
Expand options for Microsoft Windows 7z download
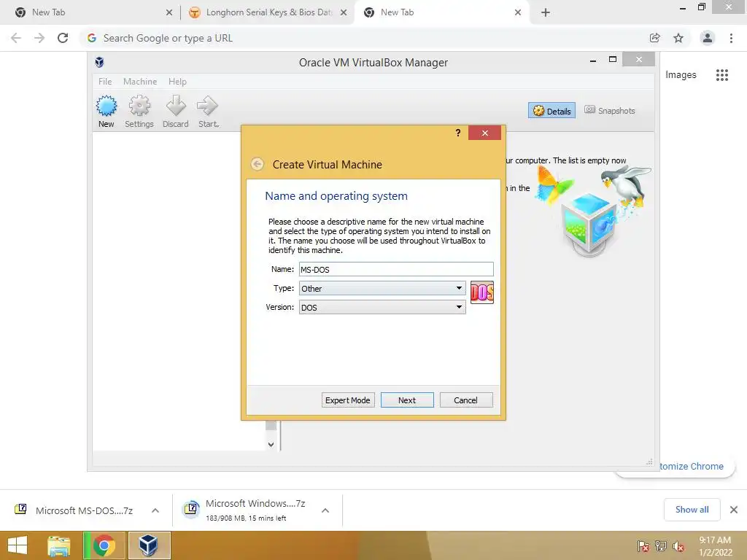pyautogui.click(x=325, y=510)
